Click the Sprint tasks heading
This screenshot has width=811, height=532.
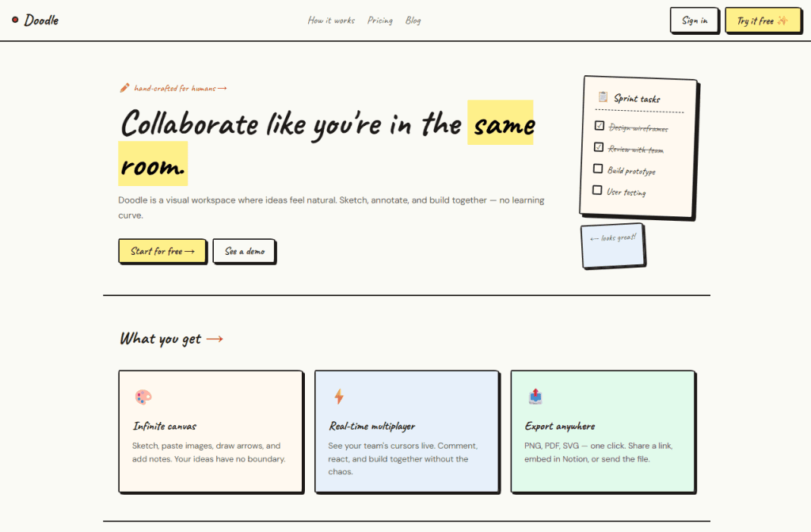(x=637, y=98)
